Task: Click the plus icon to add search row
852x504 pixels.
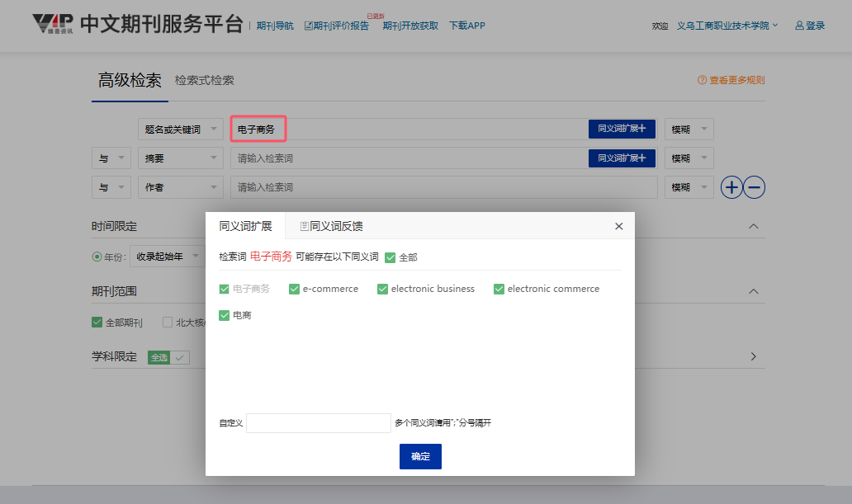Action: (x=731, y=187)
